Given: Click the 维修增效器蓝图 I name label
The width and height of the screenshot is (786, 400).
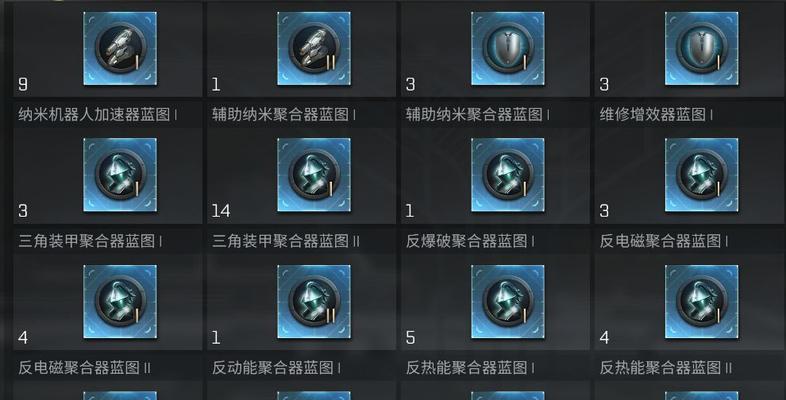Looking at the screenshot, I should click(656, 115).
